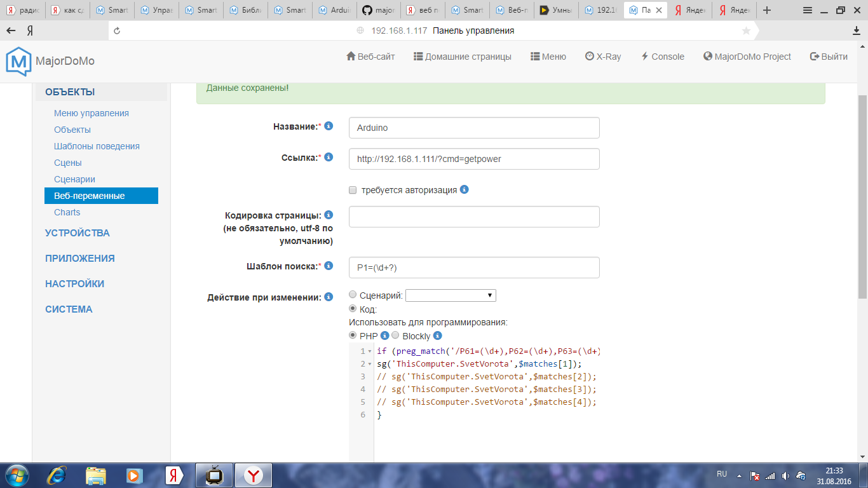This screenshot has width=868, height=488.
Task: Choose the Blockly radio button
Action: pos(395,335)
